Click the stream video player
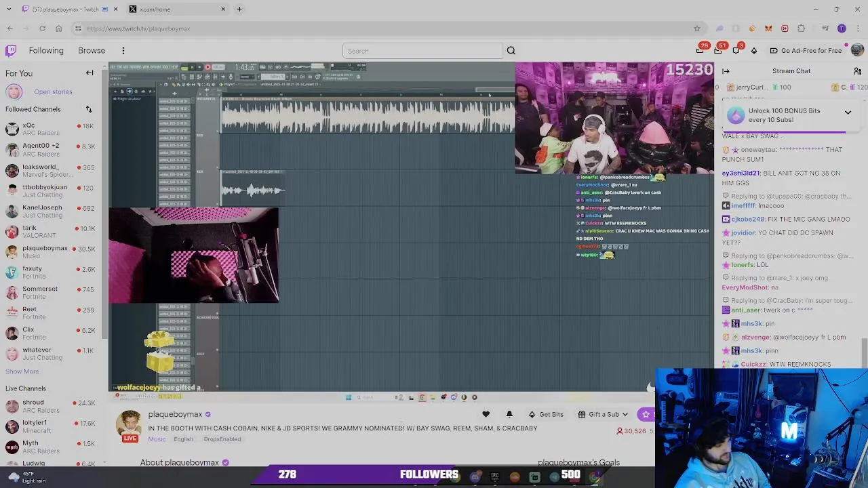Image resolution: width=868 pixels, height=488 pixels. (411, 226)
